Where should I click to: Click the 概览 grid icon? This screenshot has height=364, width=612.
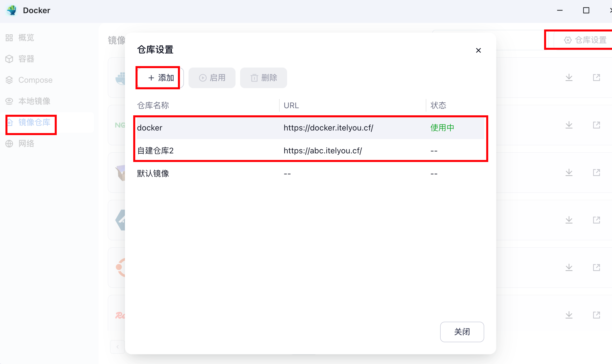9,38
